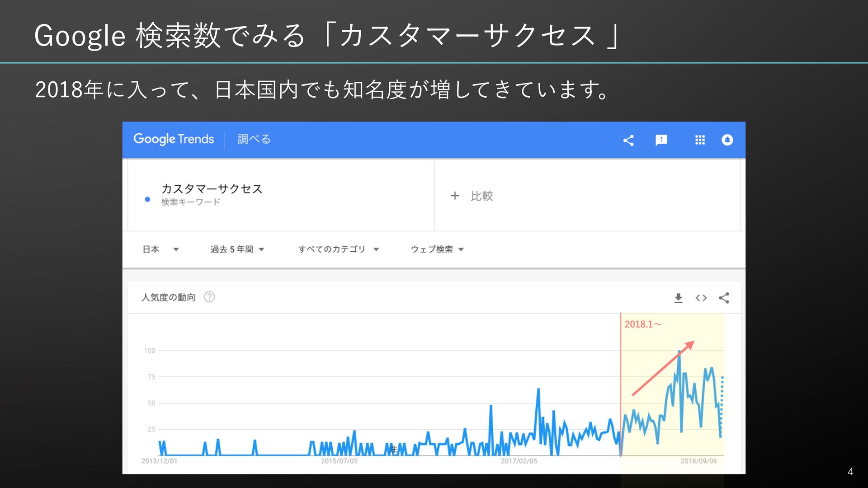
Task: Expand the 過去 5 年間 time range dropdown
Action: click(237, 249)
